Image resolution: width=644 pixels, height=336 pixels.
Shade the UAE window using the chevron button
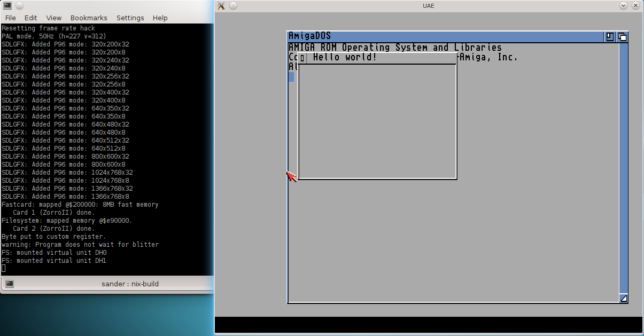623,5
